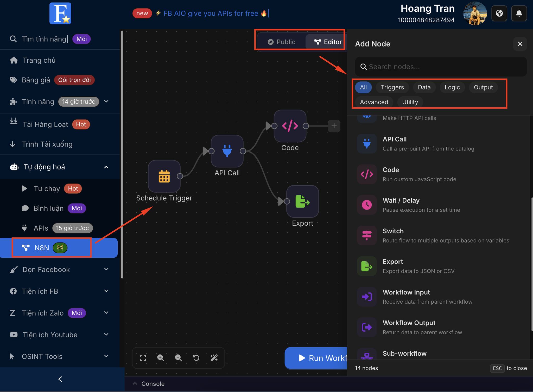Filter nodes by Advanced
This screenshot has width=533, height=392.
[374, 102]
